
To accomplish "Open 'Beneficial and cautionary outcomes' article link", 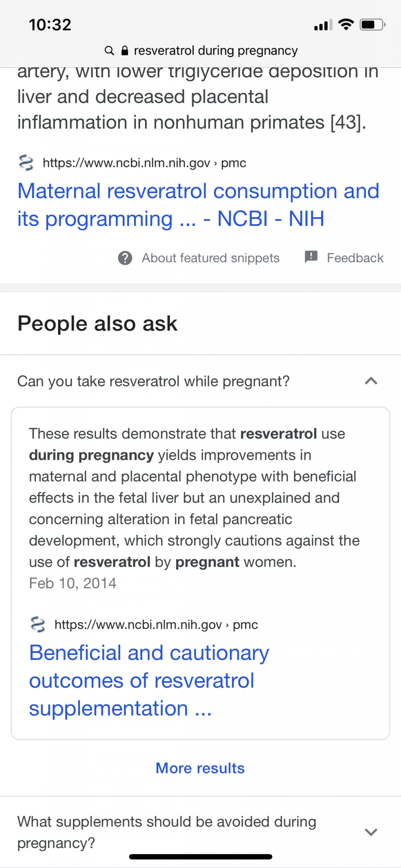I will click(149, 680).
